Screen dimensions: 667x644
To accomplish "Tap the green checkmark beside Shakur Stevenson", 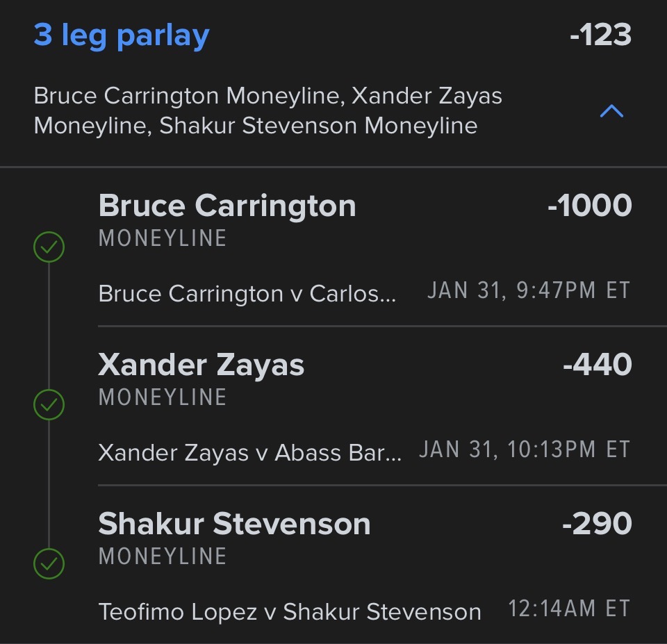I will click(x=49, y=564).
